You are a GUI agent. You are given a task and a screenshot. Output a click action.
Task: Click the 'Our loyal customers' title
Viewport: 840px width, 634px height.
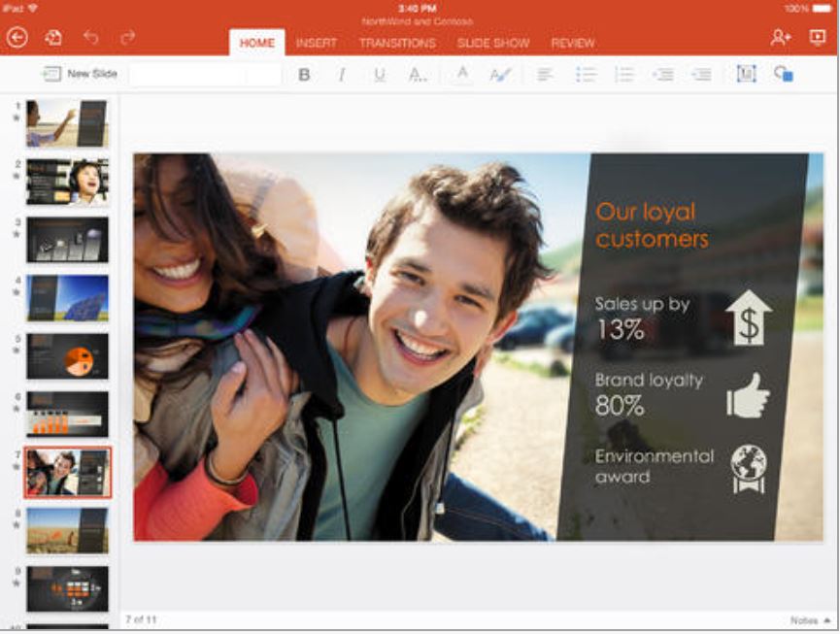point(652,225)
